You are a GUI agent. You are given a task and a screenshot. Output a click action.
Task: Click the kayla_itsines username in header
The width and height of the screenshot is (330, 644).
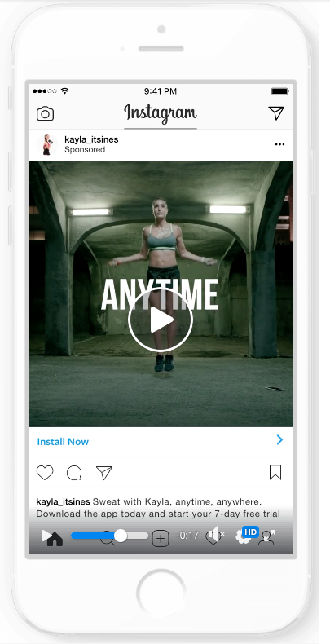click(x=91, y=139)
